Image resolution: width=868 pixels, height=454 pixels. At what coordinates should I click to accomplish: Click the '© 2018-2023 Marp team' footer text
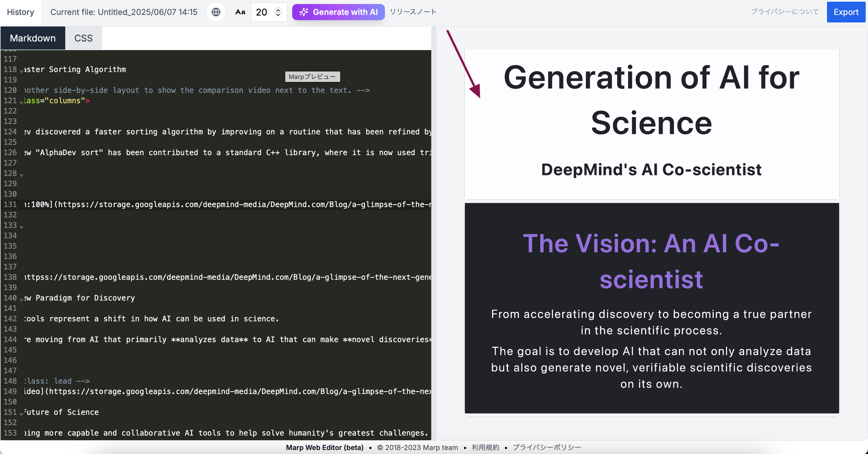418,447
